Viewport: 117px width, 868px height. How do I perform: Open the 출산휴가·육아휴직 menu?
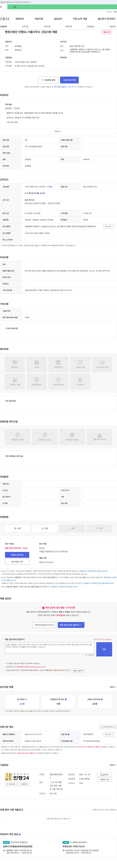coord(107,19)
